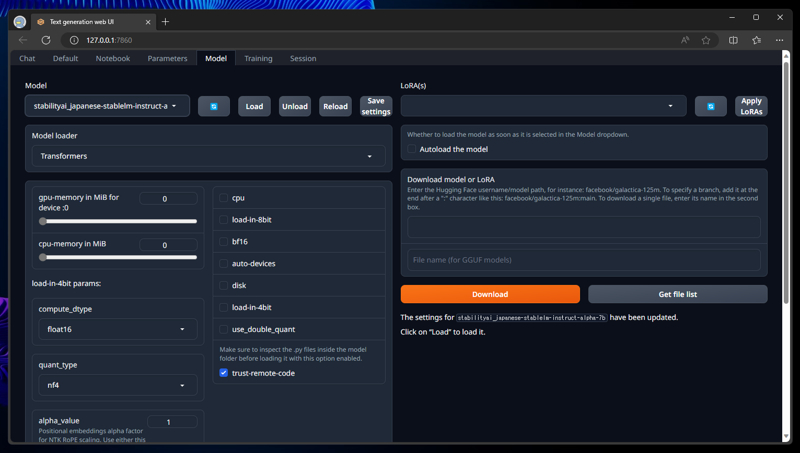Image resolution: width=800 pixels, height=453 pixels.
Task: Open the compute_dtype float16 dropdown
Action: tap(118, 329)
